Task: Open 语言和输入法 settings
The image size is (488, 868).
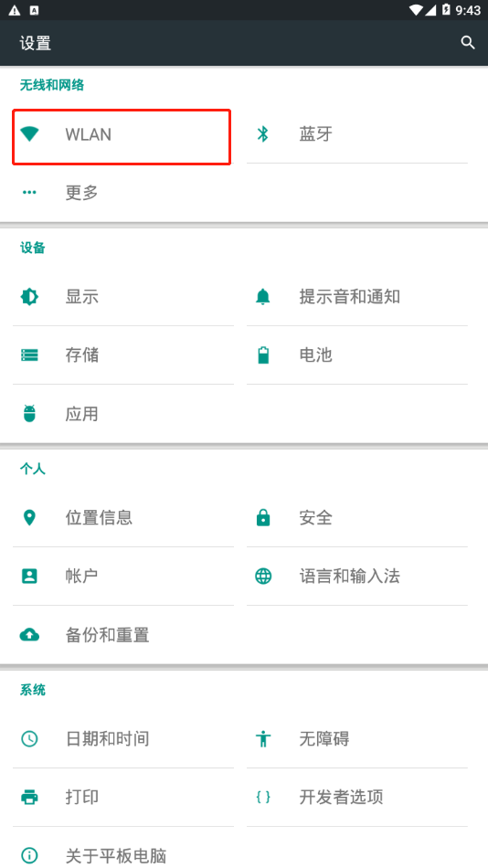Action: coord(357,576)
